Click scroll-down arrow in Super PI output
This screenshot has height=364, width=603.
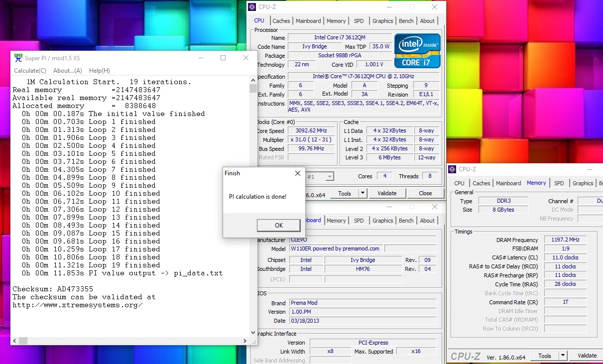tap(253, 333)
